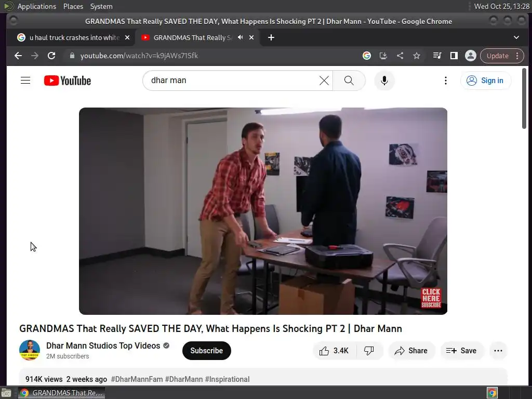Image resolution: width=532 pixels, height=399 pixels.
Task: Click the video player to pause
Action: click(263, 211)
